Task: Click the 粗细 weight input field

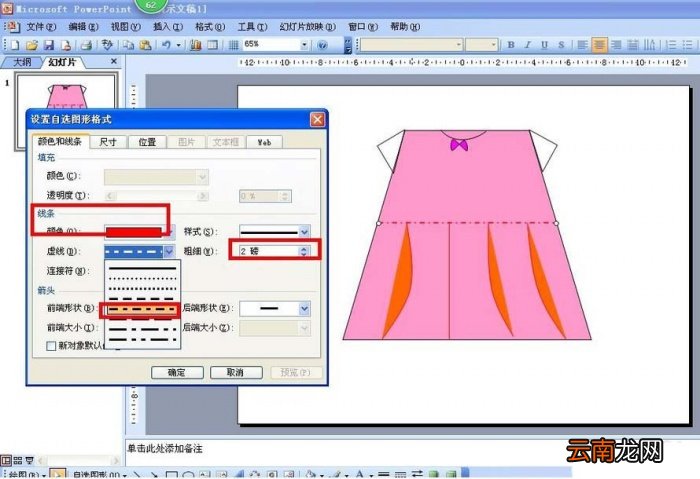Action: click(270, 251)
